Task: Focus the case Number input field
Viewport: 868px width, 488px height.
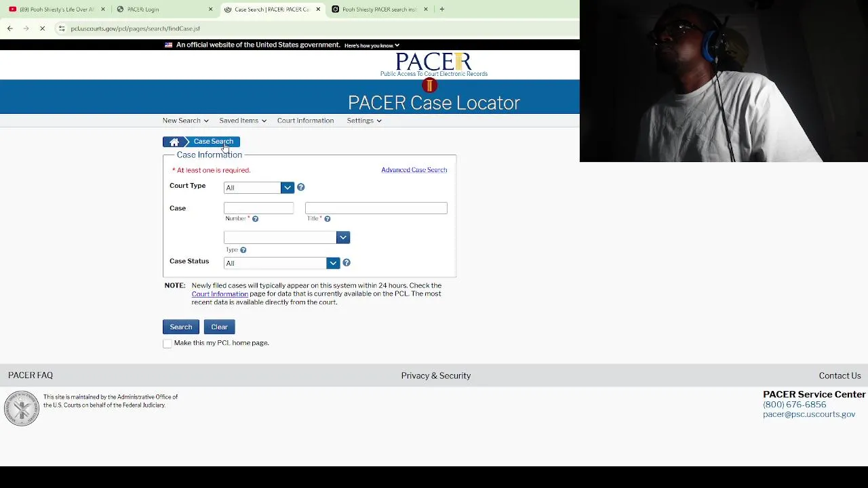Action: 258,208
